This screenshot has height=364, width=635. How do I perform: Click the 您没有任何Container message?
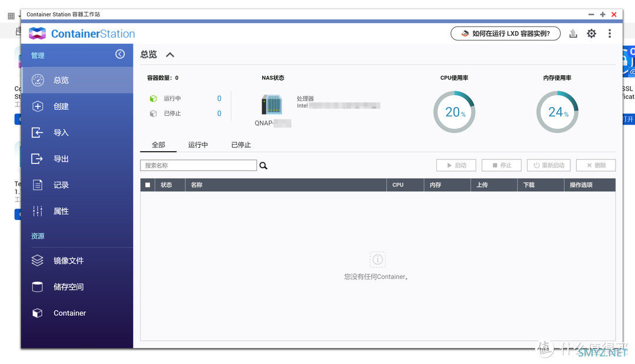point(376,277)
